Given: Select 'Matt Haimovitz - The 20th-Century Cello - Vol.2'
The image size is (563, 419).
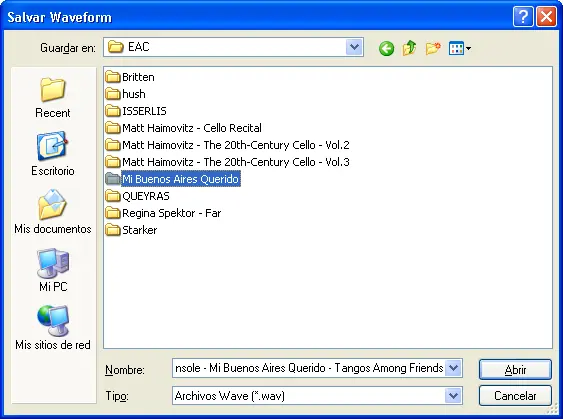Looking at the screenshot, I should tap(236, 145).
